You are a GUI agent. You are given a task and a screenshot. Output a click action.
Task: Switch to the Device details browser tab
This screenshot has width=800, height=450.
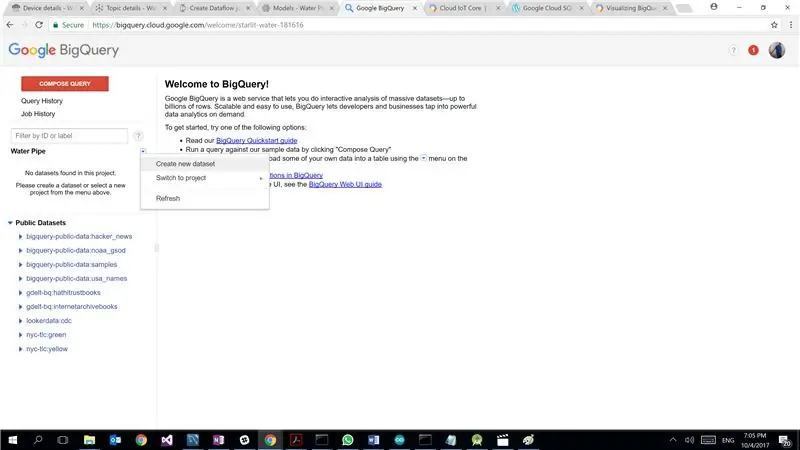click(48, 8)
